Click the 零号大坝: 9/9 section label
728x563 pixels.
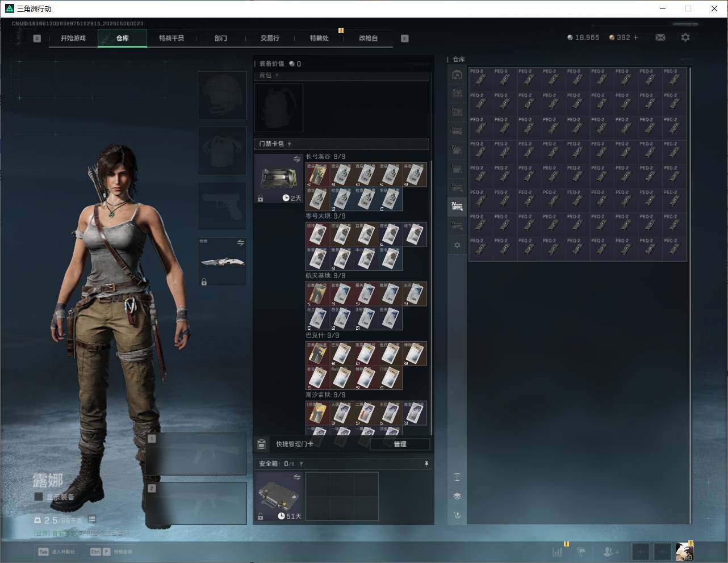[x=325, y=216]
